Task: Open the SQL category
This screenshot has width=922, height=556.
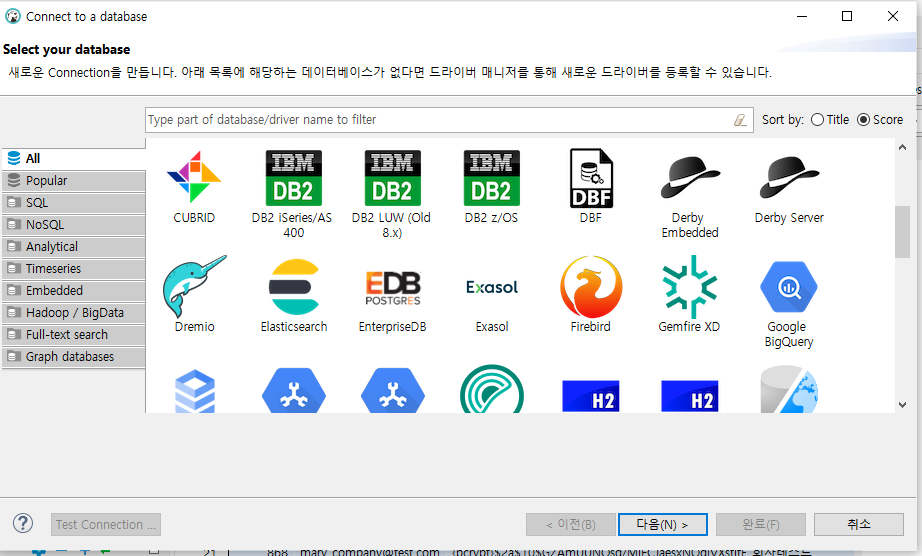Action: click(x=74, y=203)
